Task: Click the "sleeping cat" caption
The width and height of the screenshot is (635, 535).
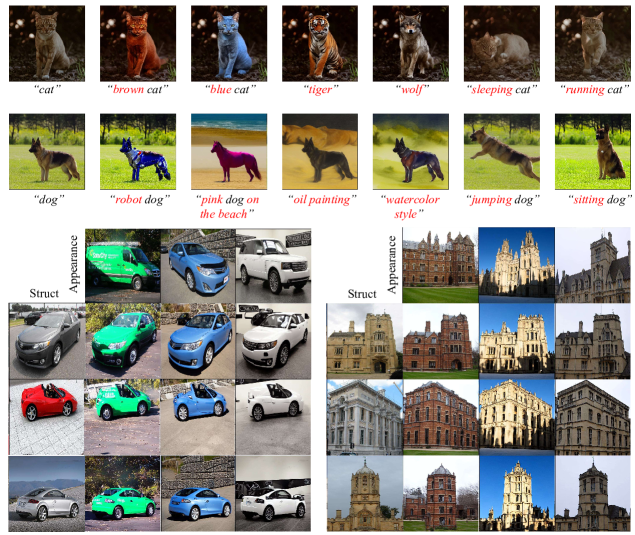Action: tap(502, 90)
